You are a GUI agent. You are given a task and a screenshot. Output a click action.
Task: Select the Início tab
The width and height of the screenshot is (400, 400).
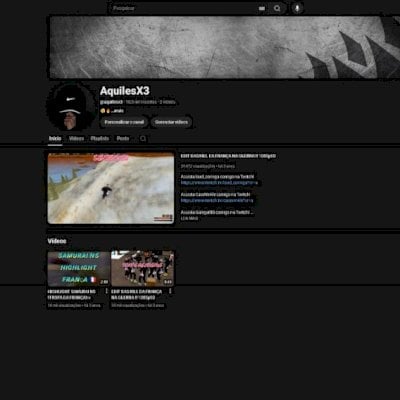tap(55, 139)
